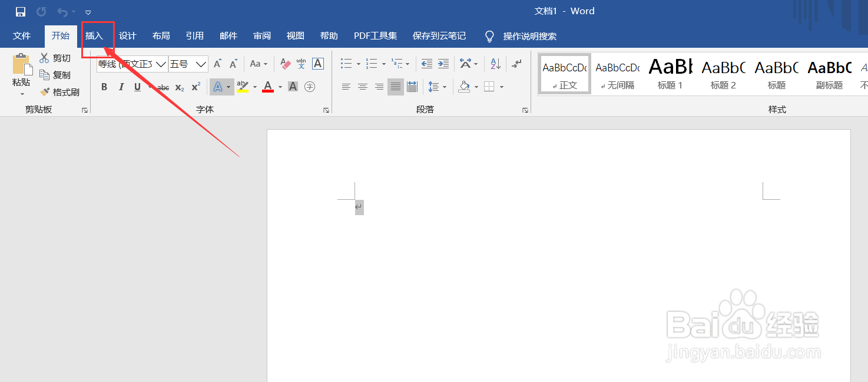
Task: Open the 文件 menu
Action: point(22,36)
